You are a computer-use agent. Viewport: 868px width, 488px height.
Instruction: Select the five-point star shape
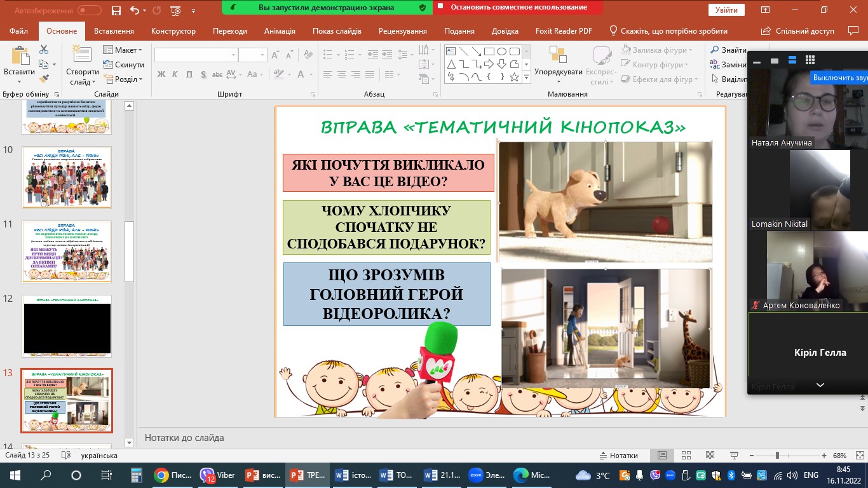click(514, 77)
